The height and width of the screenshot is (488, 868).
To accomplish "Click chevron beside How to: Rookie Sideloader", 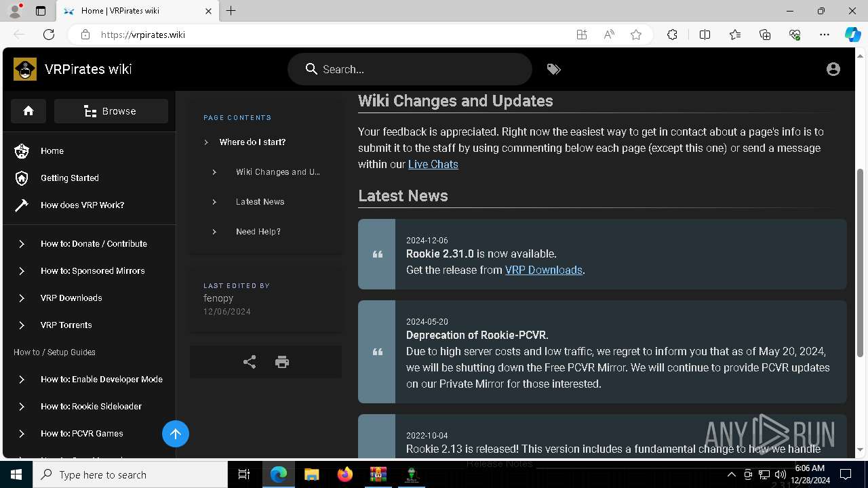I will point(22,407).
